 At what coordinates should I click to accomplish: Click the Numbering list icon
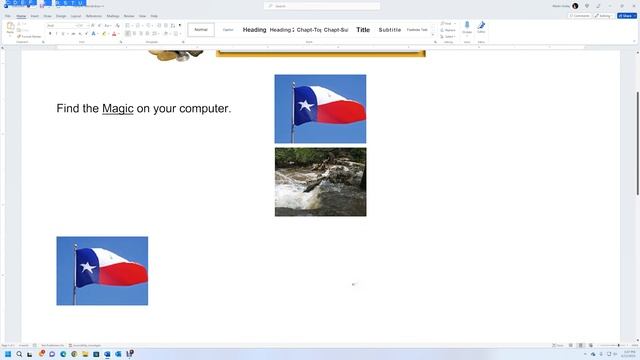pos(139,25)
